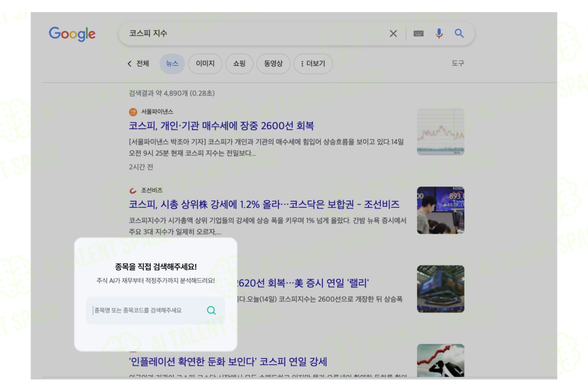Screen dimensions: 588x392
Task: Click the blue magnifier search icon
Action: point(459,33)
